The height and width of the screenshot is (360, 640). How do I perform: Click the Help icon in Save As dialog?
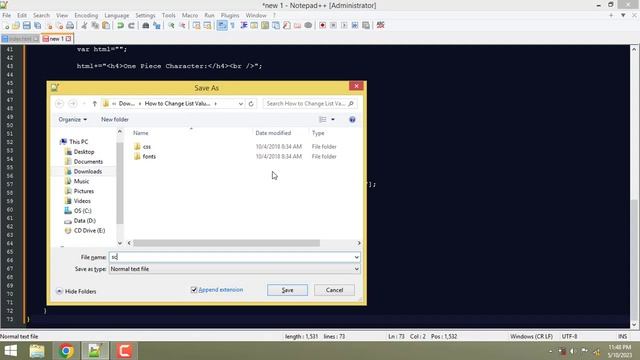352,120
